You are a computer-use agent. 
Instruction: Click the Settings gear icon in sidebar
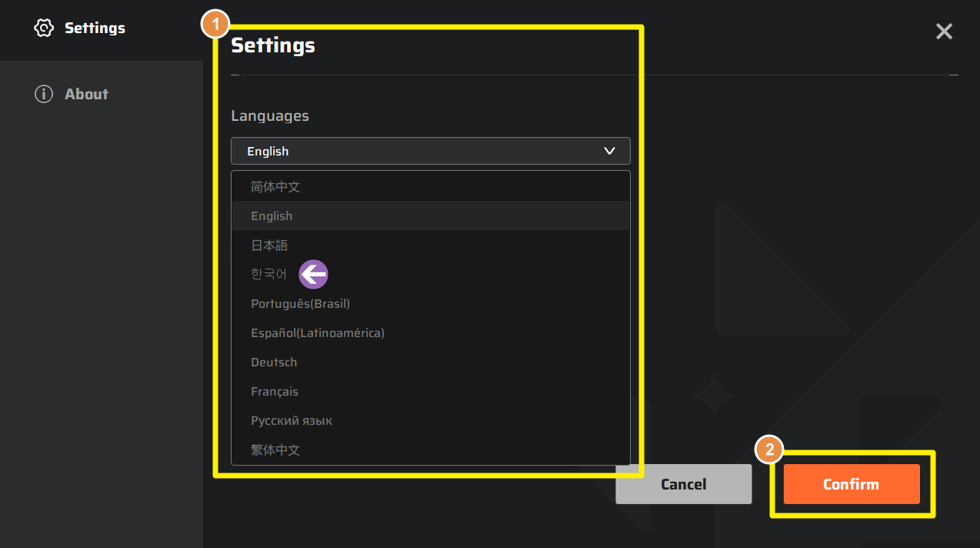coord(44,28)
